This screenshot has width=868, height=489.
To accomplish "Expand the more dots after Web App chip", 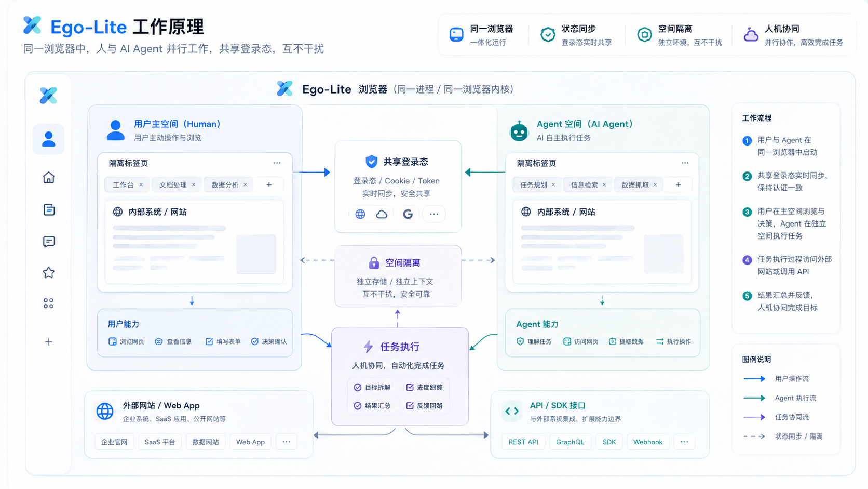I will click(x=287, y=442).
